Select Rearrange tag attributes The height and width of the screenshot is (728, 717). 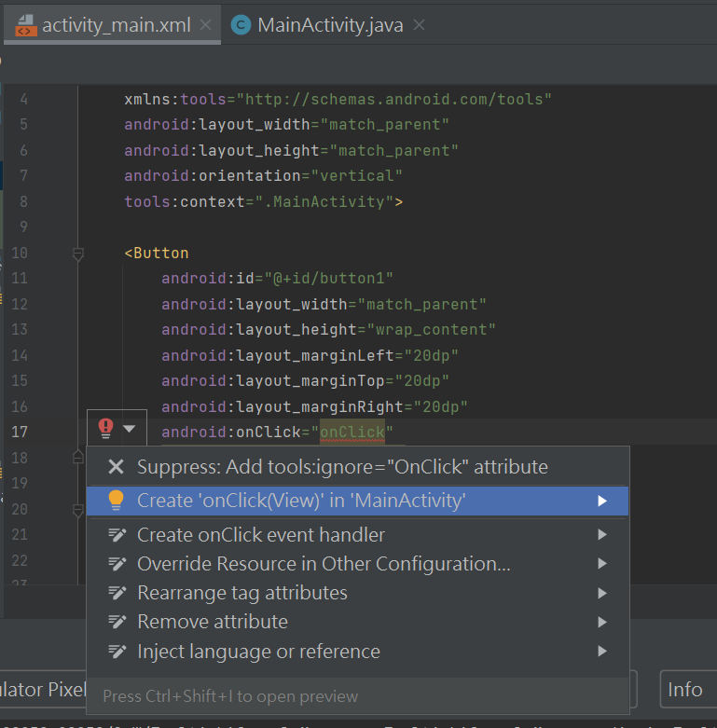point(358,594)
